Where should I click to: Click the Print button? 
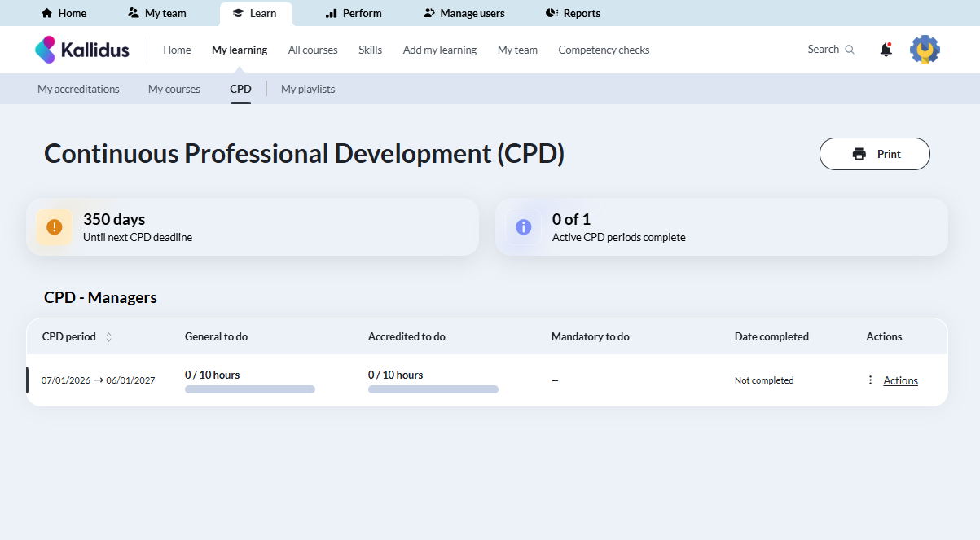pyautogui.click(x=874, y=154)
